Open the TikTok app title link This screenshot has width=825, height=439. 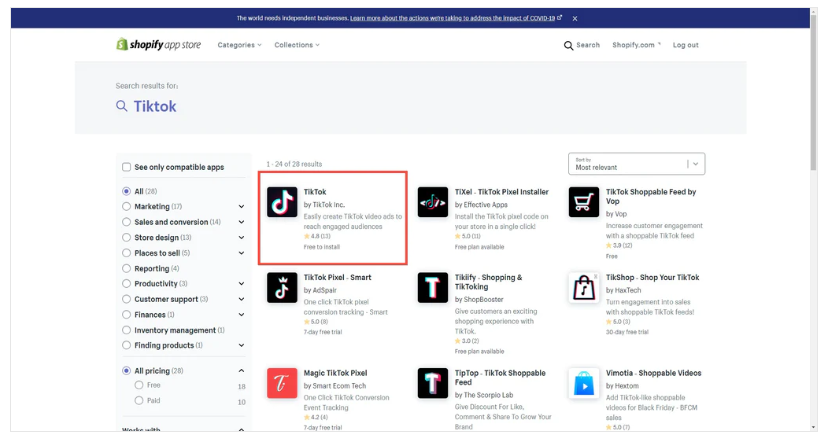point(315,192)
